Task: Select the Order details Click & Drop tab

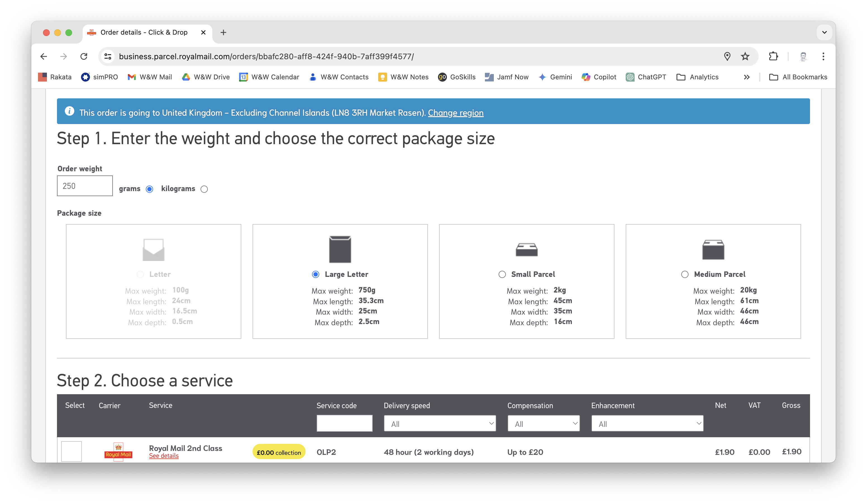Action: [x=144, y=32]
